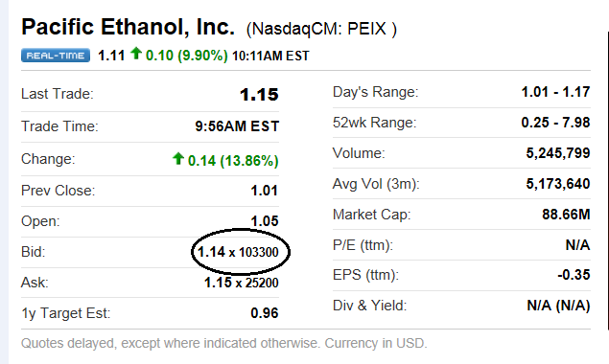
Task: Click the green arrow in Change row
Action: pos(177,158)
